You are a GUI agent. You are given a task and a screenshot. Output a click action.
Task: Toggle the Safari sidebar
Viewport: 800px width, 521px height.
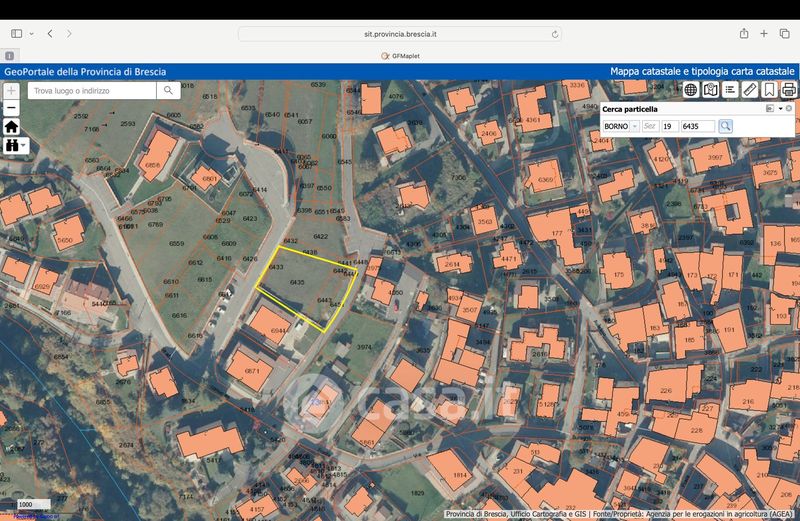tap(16, 34)
